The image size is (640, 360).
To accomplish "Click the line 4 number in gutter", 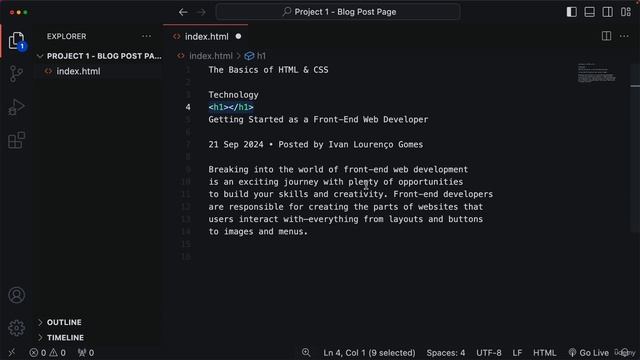I will (188, 107).
